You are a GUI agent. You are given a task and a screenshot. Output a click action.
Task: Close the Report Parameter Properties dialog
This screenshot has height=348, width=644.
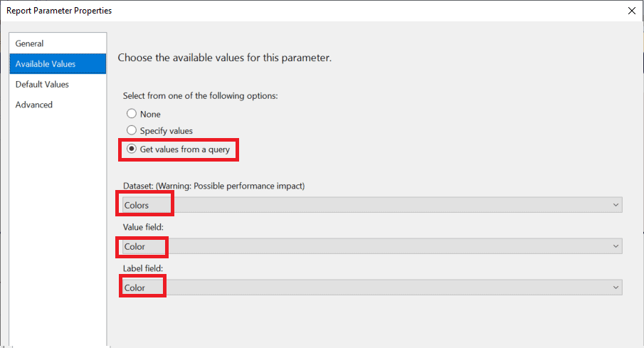coord(632,11)
